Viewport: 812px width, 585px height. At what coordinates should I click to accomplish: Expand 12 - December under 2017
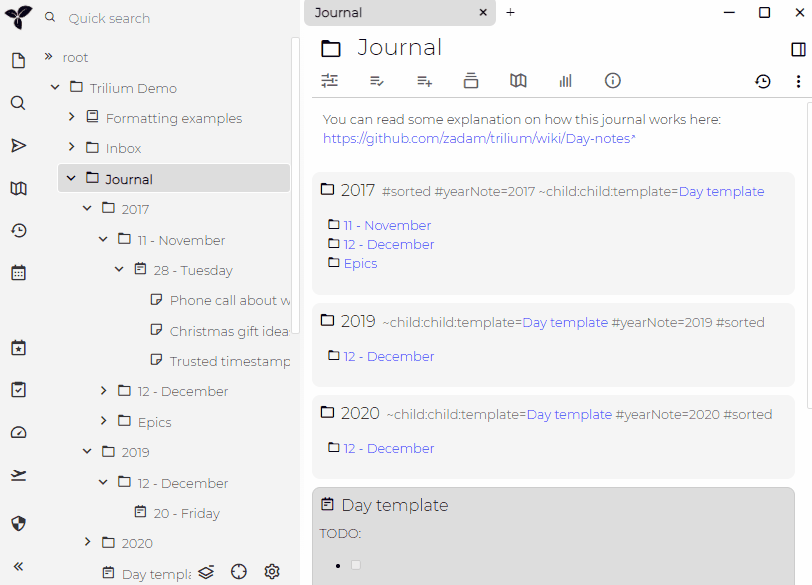103,391
